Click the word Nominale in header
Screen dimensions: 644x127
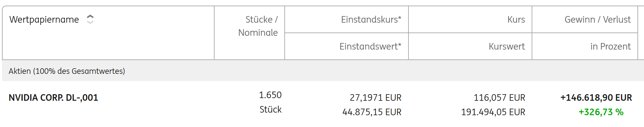258,32
